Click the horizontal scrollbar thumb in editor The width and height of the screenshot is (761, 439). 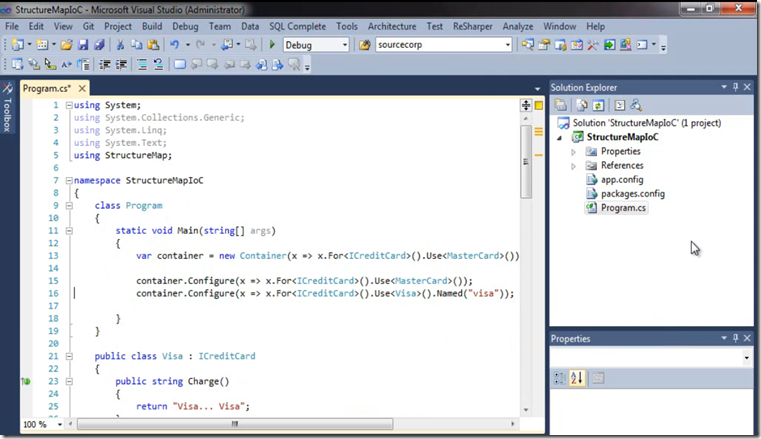pos(235,424)
